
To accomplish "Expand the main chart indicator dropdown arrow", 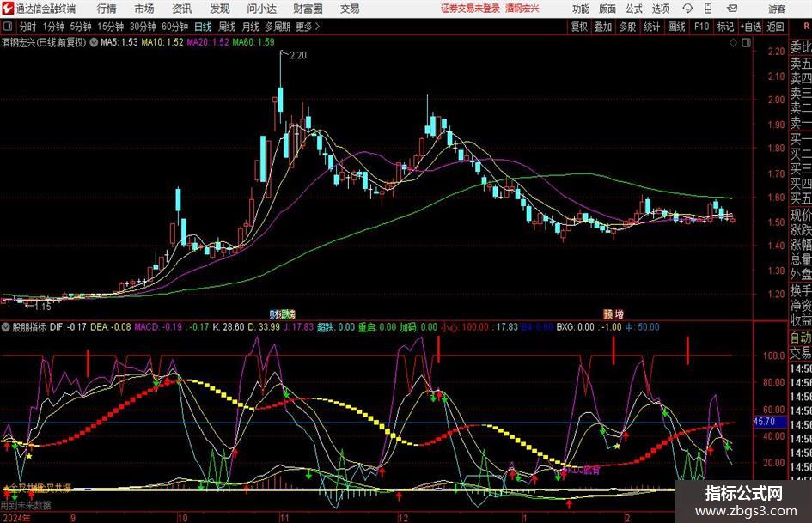I will pyautogui.click(x=94, y=42).
